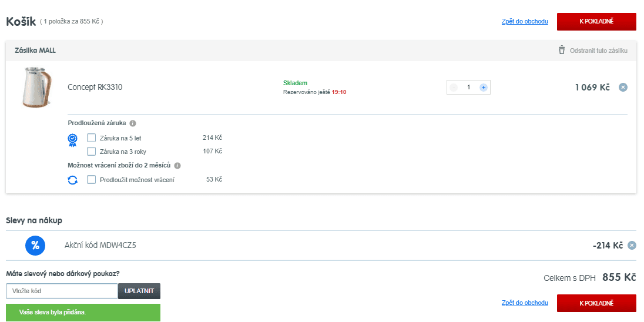Click the info icon next to Prodloužená záruka

pyautogui.click(x=133, y=123)
